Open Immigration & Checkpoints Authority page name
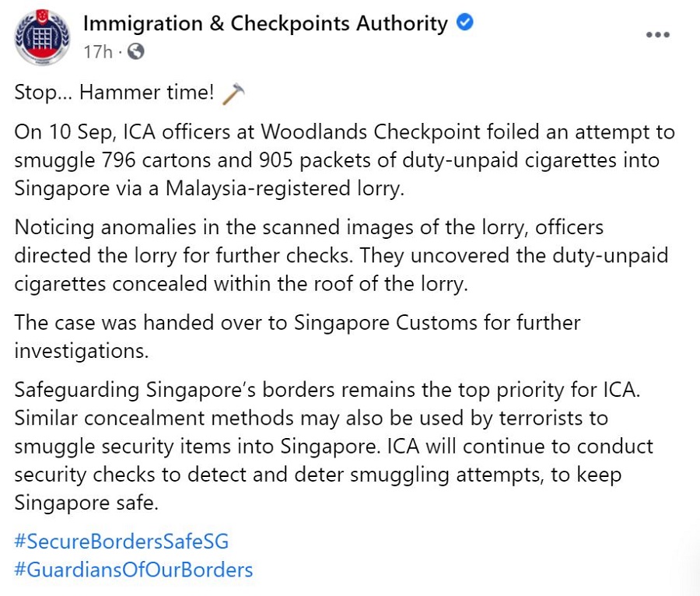This screenshot has height=596, width=700. (265, 24)
